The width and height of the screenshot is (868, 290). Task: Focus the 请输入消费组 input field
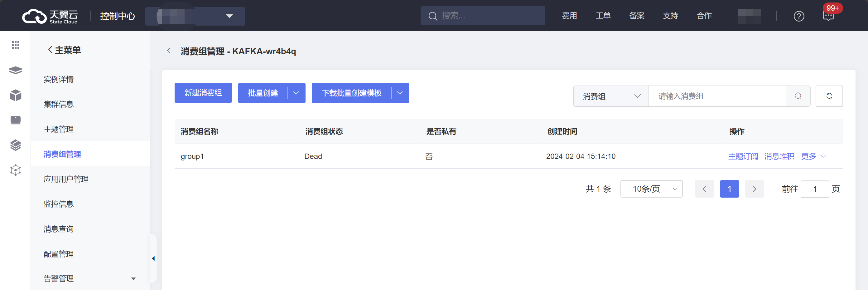717,96
